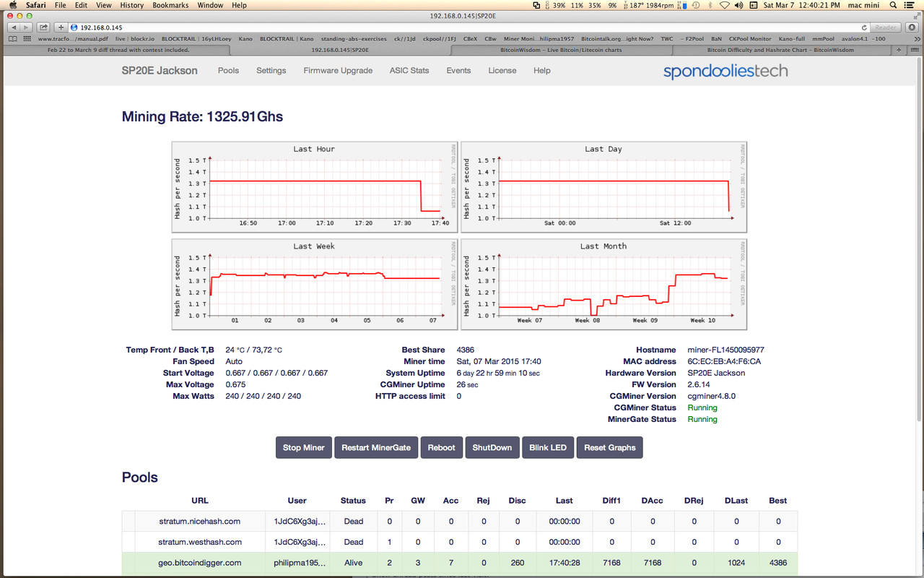Open the Downloads arrow button
924x578 pixels.
(912, 27)
